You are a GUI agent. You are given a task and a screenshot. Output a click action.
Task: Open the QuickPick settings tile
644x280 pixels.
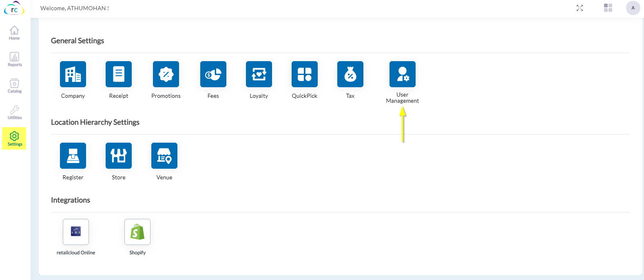[305, 74]
